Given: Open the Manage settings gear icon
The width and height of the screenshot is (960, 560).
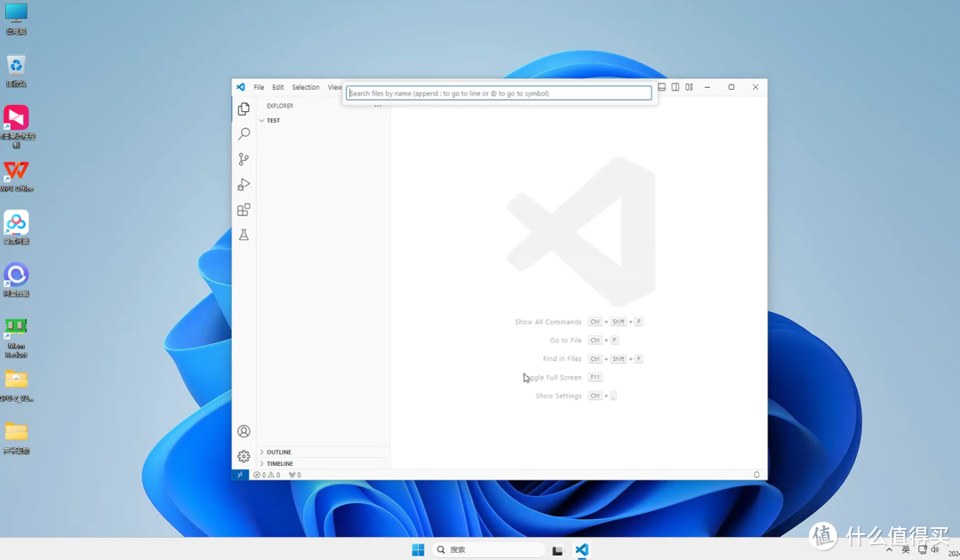Looking at the screenshot, I should point(244,456).
